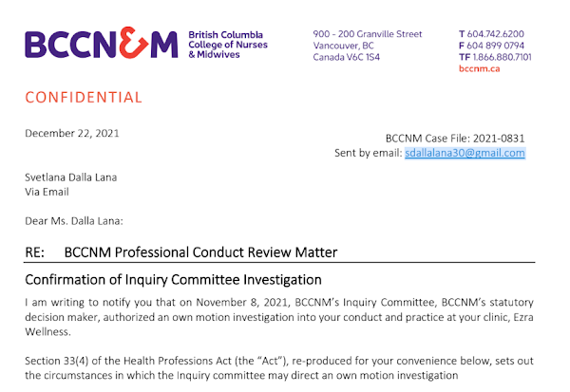570x392 pixels.
Task: Click the Canada V6C 1S4 postal code line
Action: [x=346, y=57]
